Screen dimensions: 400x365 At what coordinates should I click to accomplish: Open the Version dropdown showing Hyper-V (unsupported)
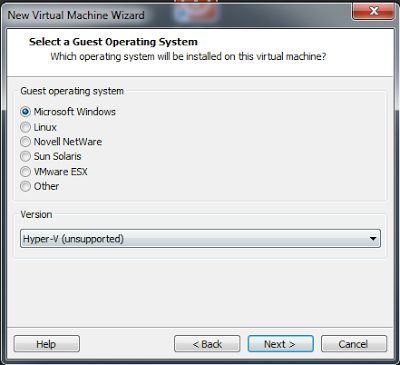200,239
